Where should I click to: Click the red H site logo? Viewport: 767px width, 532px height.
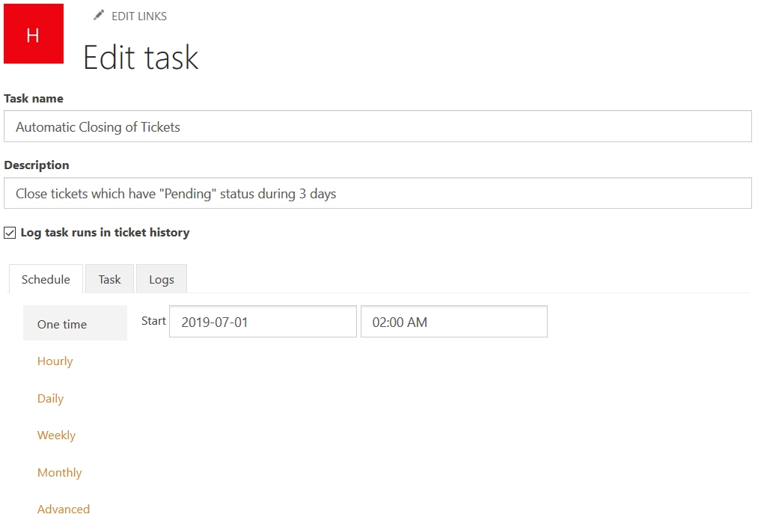point(33,34)
